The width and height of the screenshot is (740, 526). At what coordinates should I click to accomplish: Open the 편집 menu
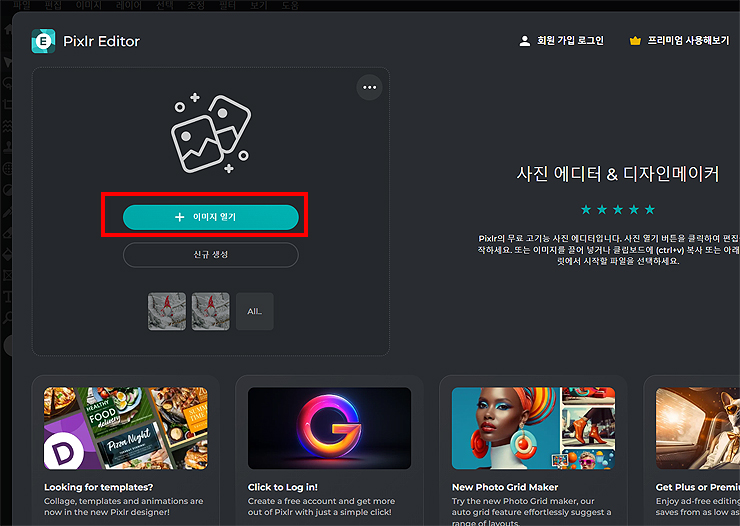pos(53,5)
